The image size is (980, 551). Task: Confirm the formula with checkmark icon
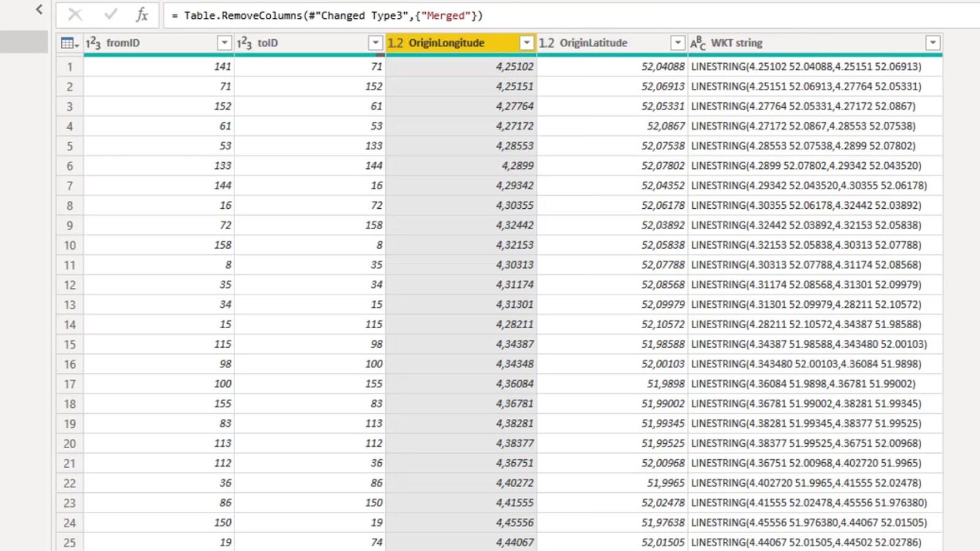click(110, 15)
